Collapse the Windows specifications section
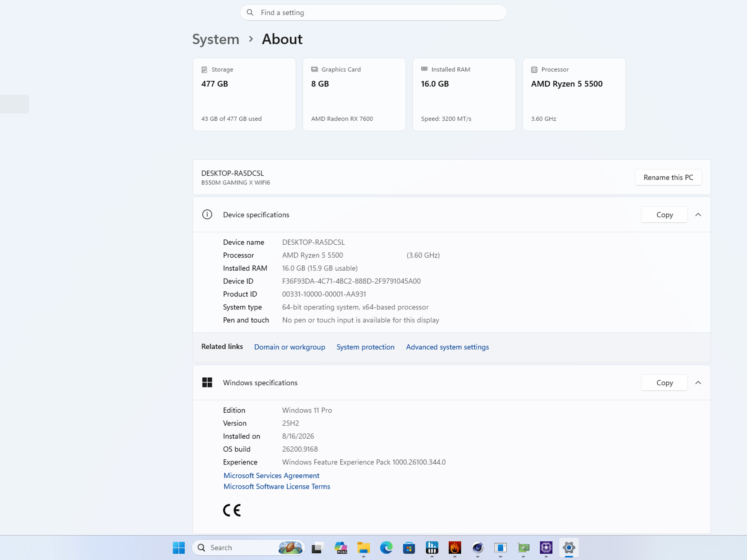This screenshot has width=747, height=560. pos(698,383)
